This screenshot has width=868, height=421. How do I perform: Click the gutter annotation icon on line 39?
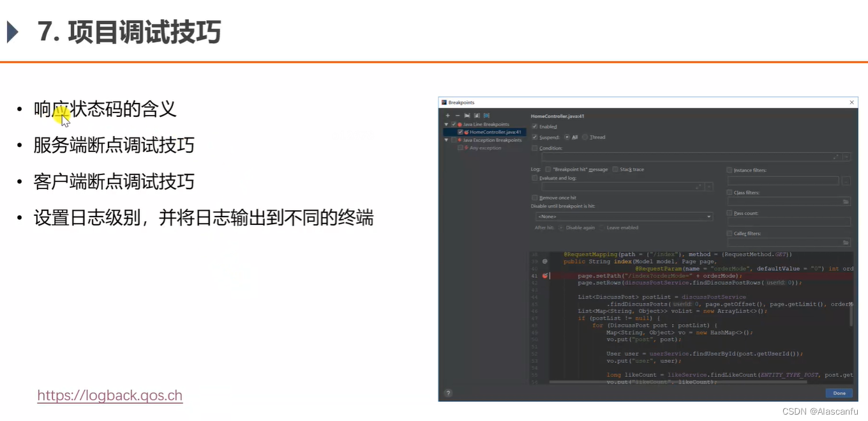pyautogui.click(x=545, y=261)
